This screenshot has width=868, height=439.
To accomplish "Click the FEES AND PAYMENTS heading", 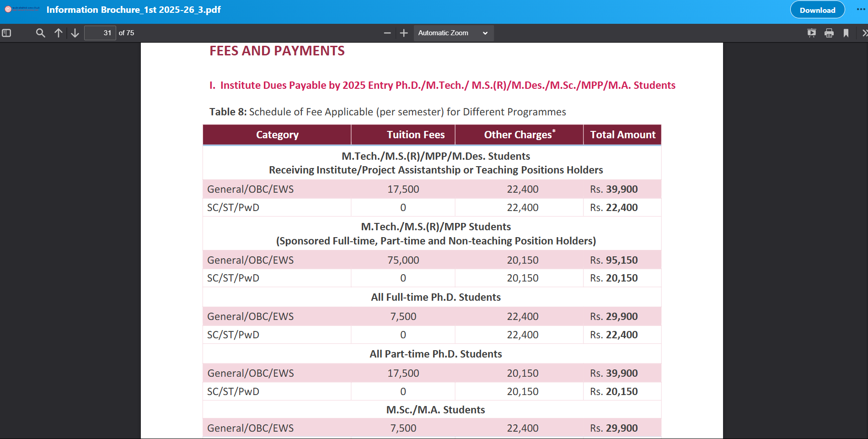I will tap(277, 51).
